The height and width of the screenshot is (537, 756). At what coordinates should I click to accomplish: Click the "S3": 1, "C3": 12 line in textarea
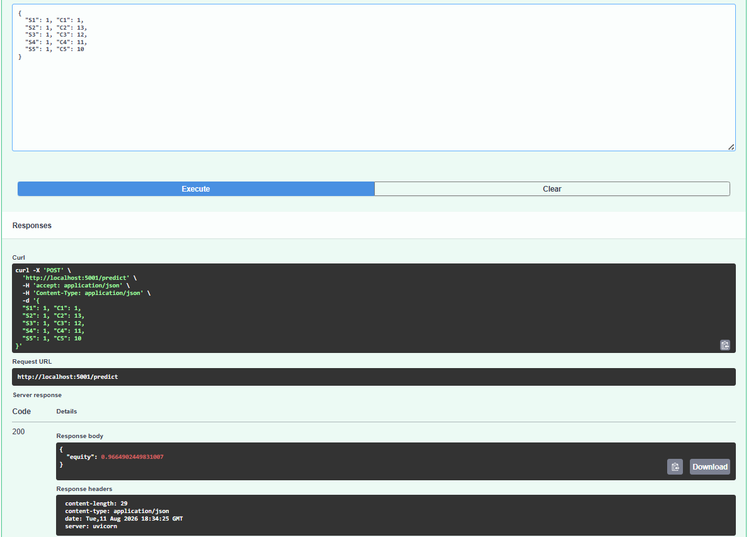[x=56, y=35]
